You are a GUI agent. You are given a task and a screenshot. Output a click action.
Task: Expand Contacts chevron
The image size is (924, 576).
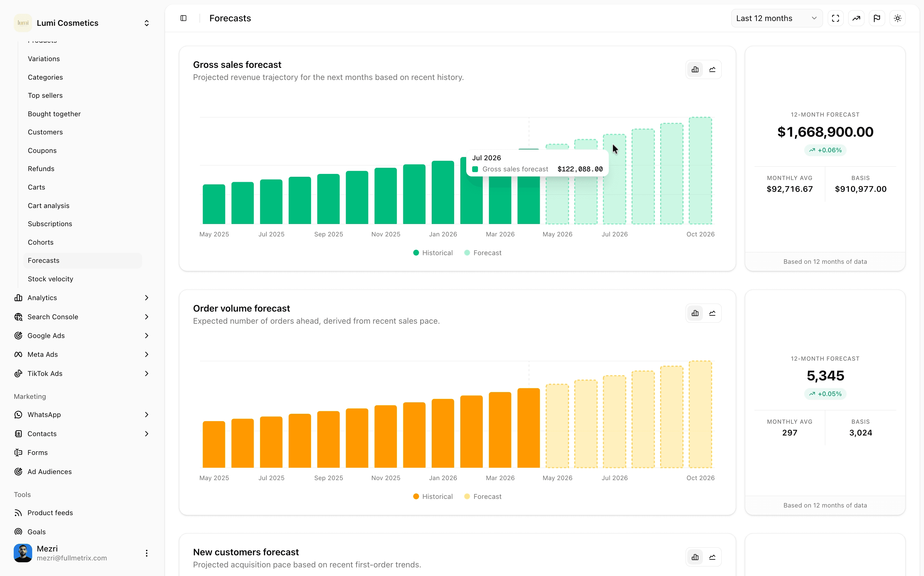click(147, 434)
